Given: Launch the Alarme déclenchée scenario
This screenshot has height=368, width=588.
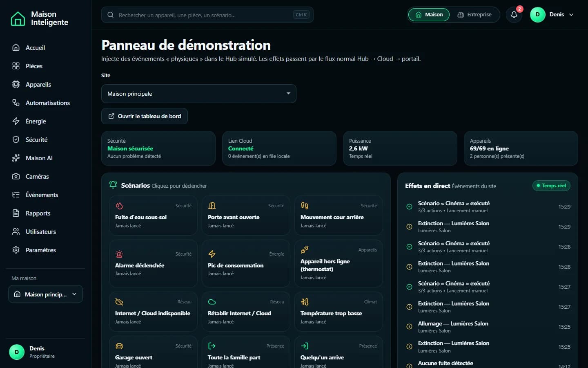Looking at the screenshot, I should (153, 263).
